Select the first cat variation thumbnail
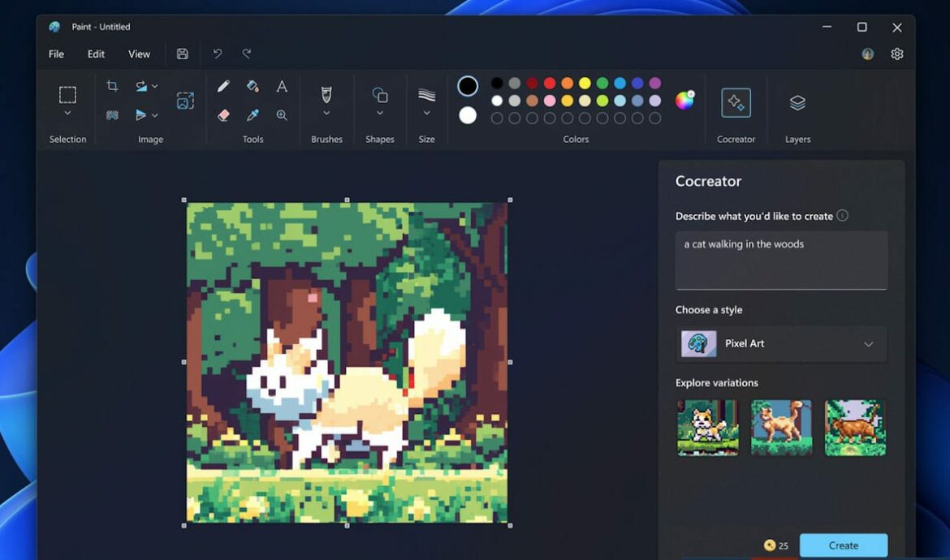 point(707,427)
